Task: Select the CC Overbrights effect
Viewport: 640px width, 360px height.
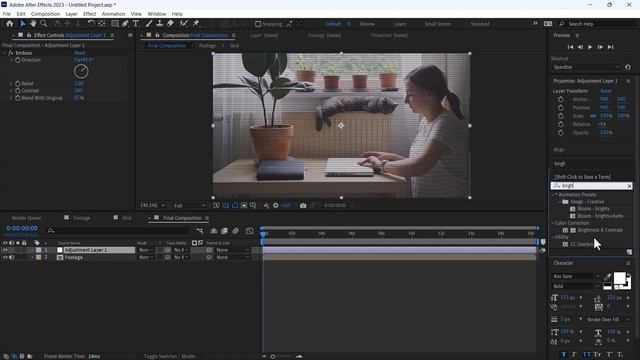Action: click(582, 244)
